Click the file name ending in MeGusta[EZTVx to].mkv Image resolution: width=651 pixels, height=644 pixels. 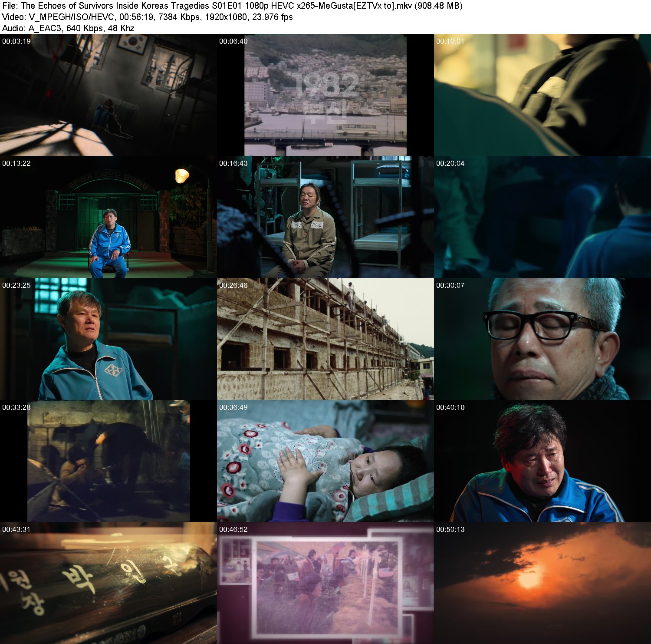[217, 6]
